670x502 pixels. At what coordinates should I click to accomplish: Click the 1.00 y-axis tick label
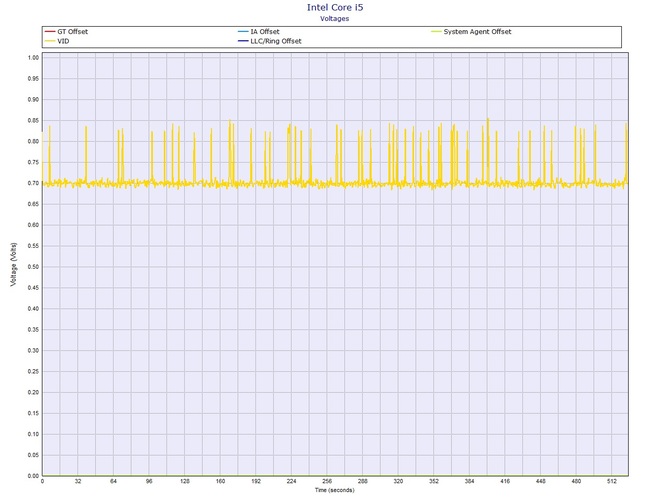pyautogui.click(x=33, y=58)
